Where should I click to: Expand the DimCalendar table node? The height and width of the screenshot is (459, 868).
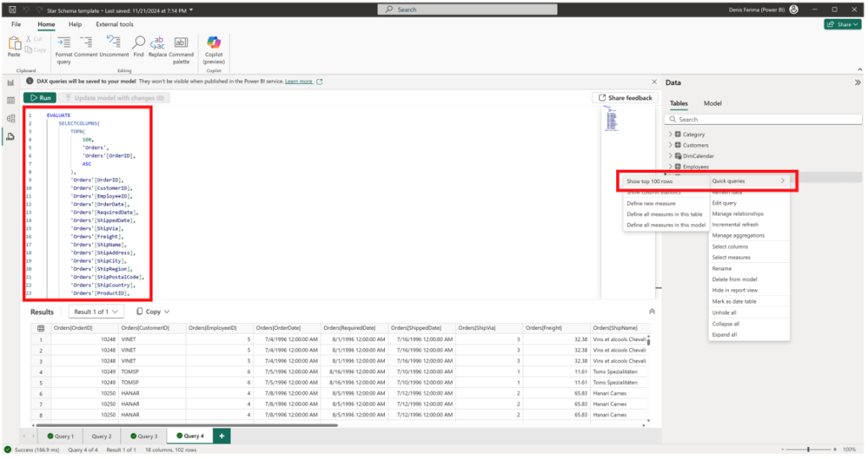[670, 156]
